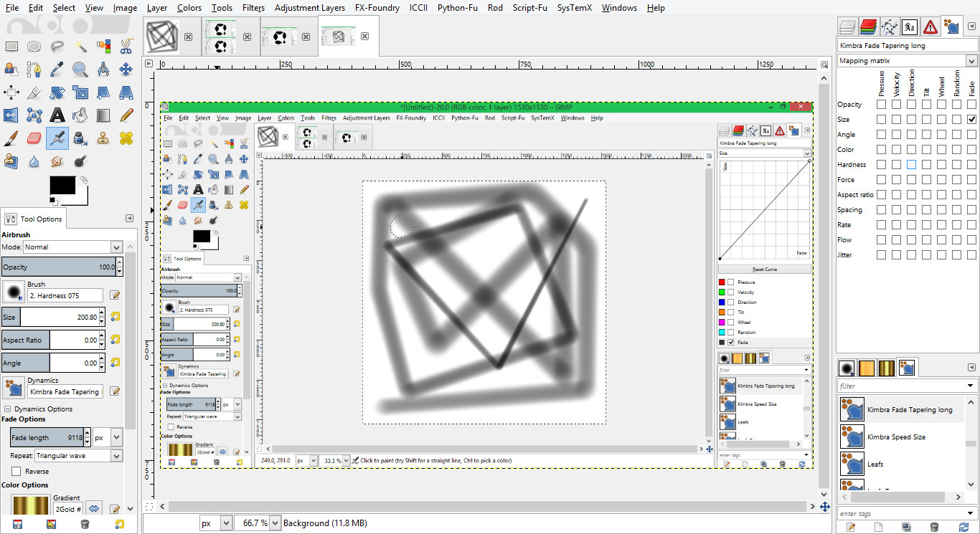Screen dimensions: 980x534
Task: Select the Paintbrush tool in the toolbox
Action: [11, 138]
